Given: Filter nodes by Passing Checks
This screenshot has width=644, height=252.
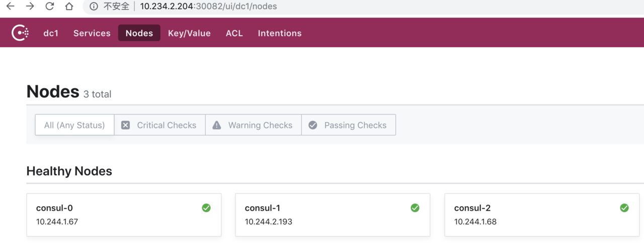Looking at the screenshot, I should [348, 125].
